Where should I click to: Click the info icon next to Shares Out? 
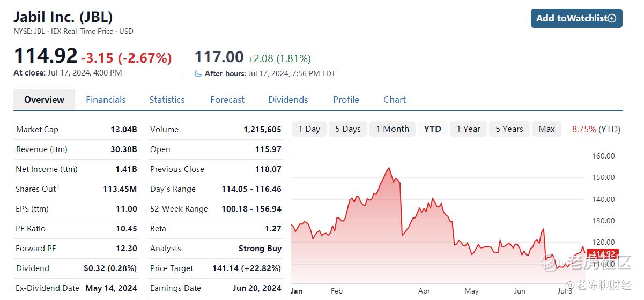coord(58,187)
